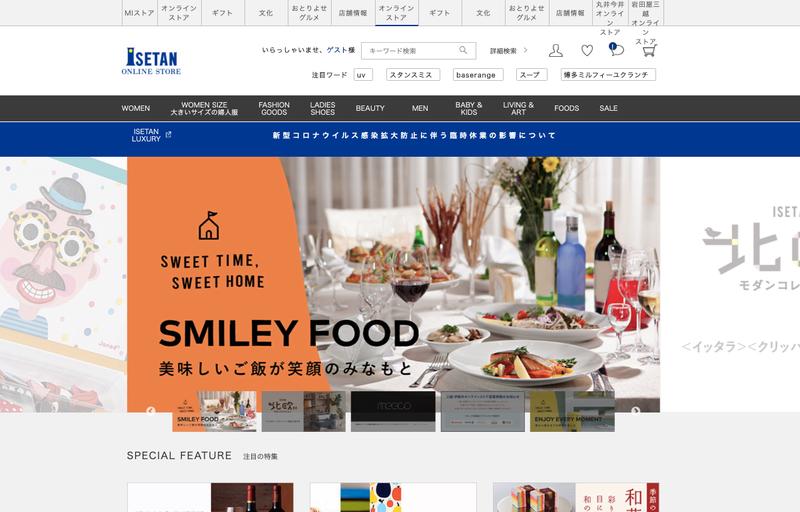Open the notification speech bubble icon
This screenshot has width=800, height=512.
click(x=616, y=49)
